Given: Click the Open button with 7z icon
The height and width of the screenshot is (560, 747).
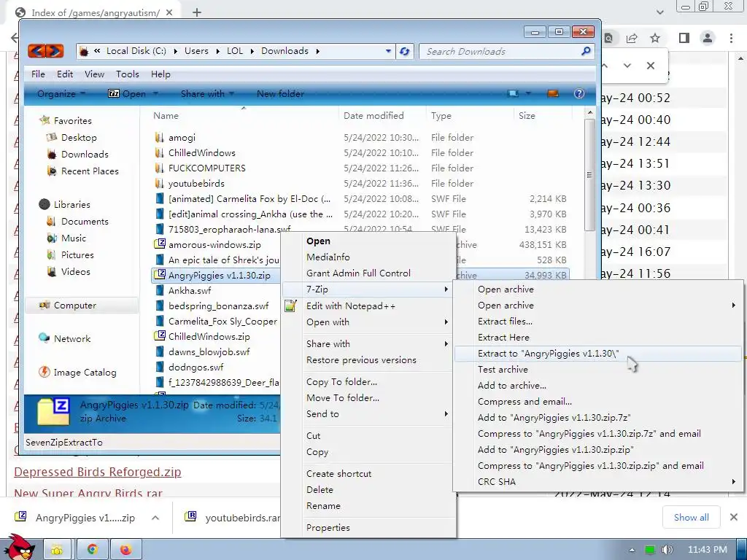Looking at the screenshot, I should (128, 94).
